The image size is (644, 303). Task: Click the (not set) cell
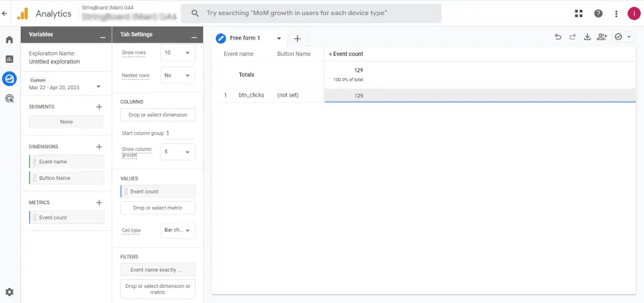pyautogui.click(x=288, y=95)
